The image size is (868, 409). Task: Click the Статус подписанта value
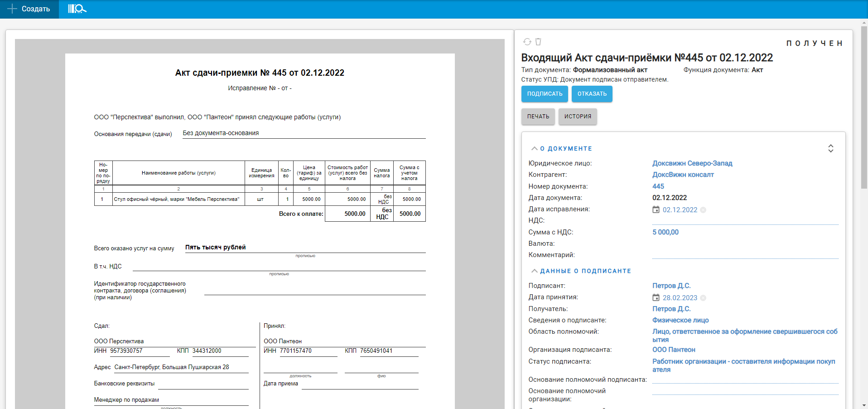(744, 365)
